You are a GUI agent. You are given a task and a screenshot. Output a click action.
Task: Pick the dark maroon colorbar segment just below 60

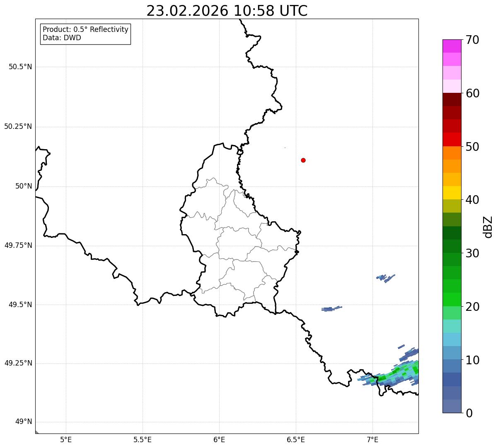click(x=452, y=99)
